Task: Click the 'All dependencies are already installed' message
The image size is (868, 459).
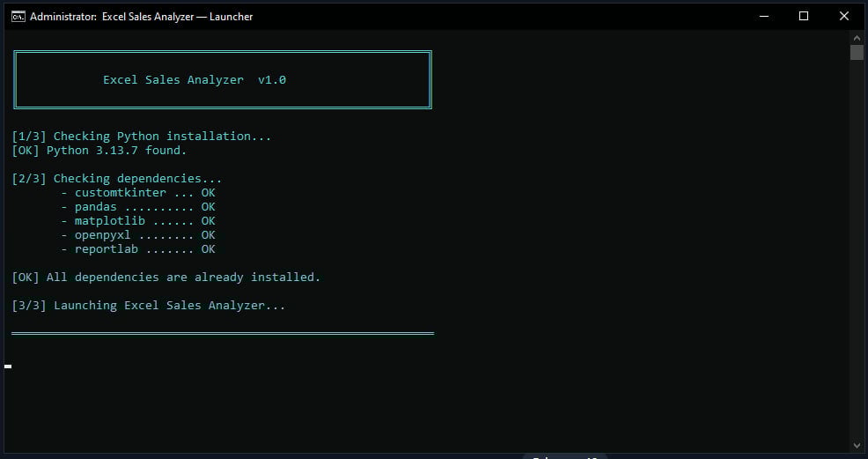Action: 166,278
